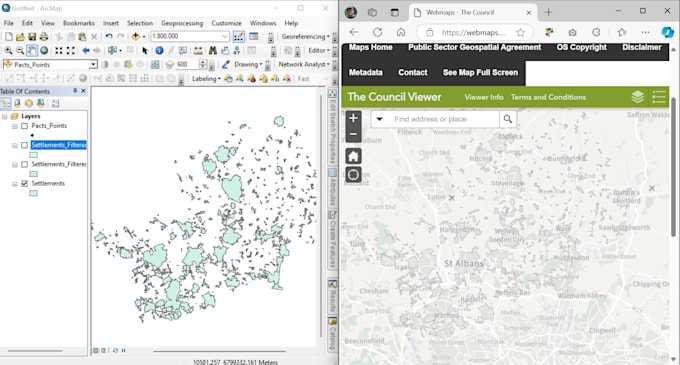Select the Zoom Out tool in ArcMap
680x365 pixels.
pos(20,50)
